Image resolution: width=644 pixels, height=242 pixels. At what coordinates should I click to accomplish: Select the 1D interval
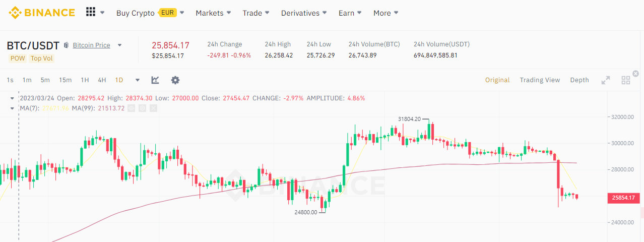(x=119, y=80)
